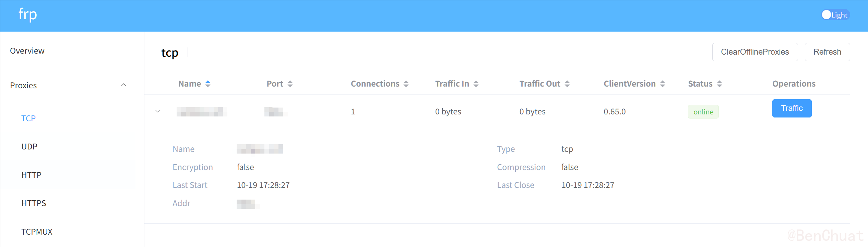868x247 pixels.
Task: Sort table by Name column icon
Action: pyautogui.click(x=208, y=84)
